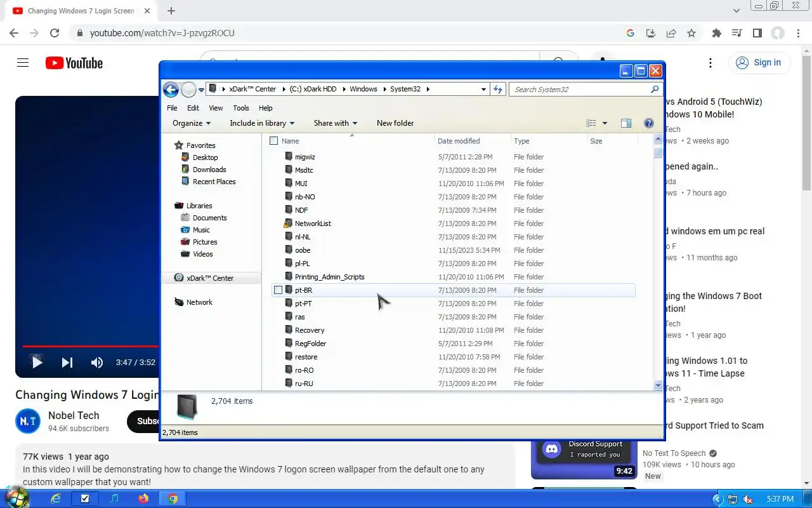Open Chrome tab search dropdown
The image size is (812, 508).
(737, 11)
